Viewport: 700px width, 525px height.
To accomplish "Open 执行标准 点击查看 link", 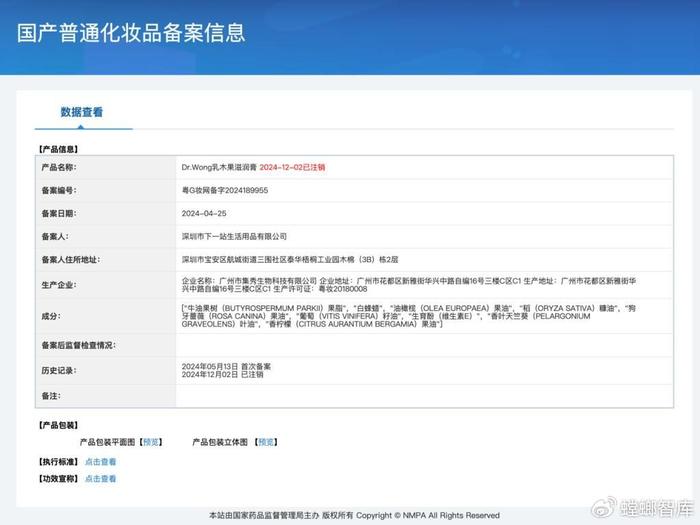I will 100,462.
